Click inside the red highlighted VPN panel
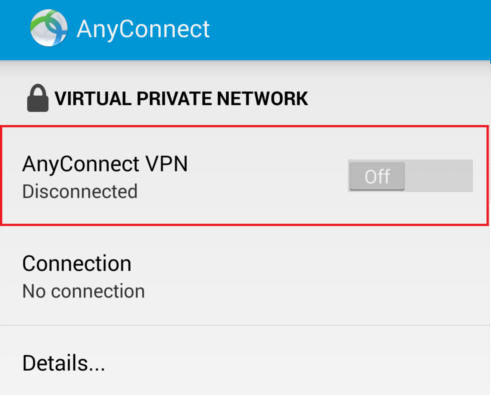 (245, 176)
